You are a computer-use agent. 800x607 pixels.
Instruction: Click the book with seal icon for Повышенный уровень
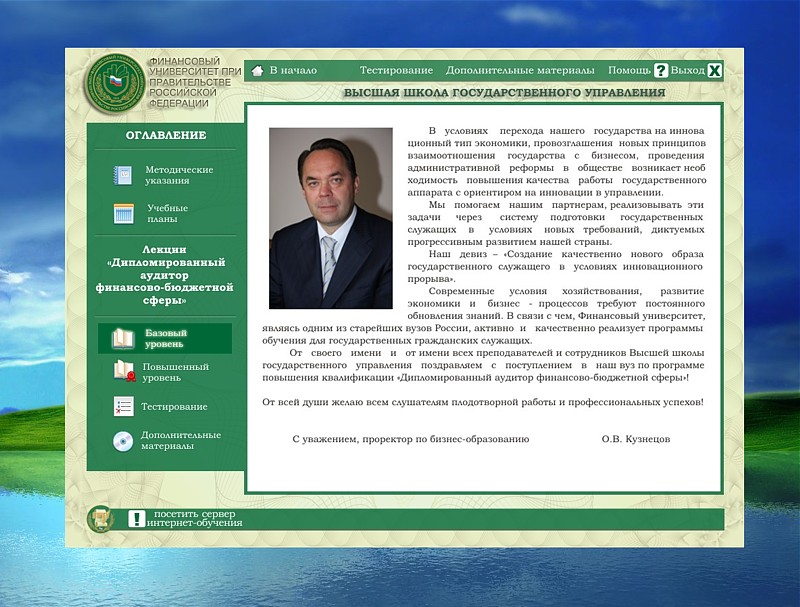click(124, 371)
